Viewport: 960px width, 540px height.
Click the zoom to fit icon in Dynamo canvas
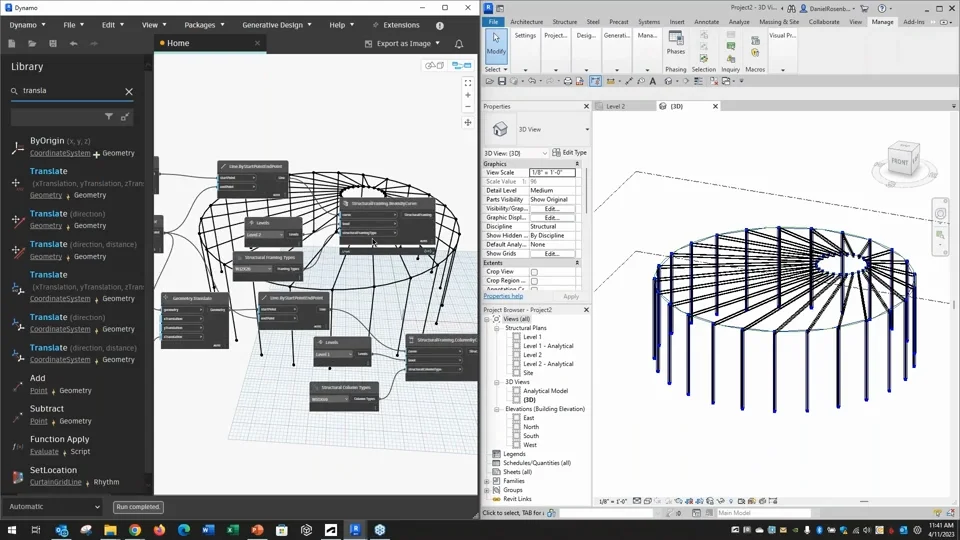coord(467,83)
